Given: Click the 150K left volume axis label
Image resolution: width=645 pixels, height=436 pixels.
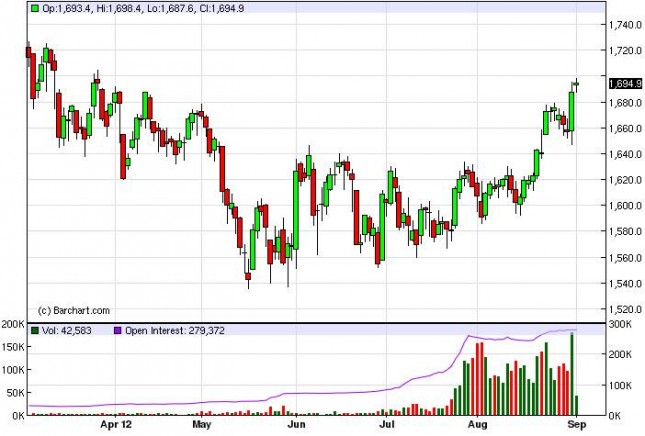Looking at the screenshot, I should pos(13,348).
